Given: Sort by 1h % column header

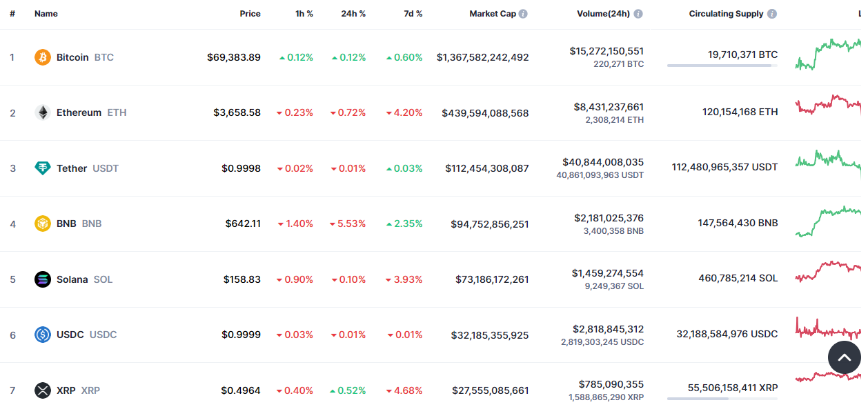Looking at the screenshot, I should coord(304,14).
